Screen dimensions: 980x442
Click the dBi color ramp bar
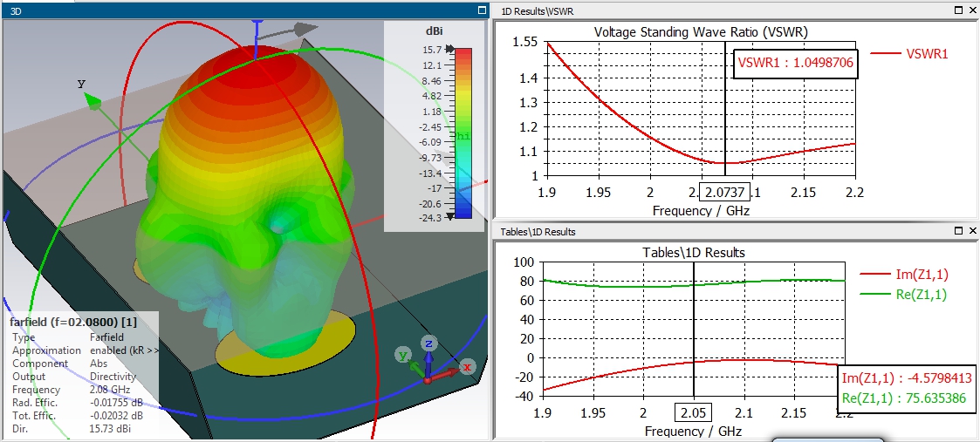[x=463, y=133]
